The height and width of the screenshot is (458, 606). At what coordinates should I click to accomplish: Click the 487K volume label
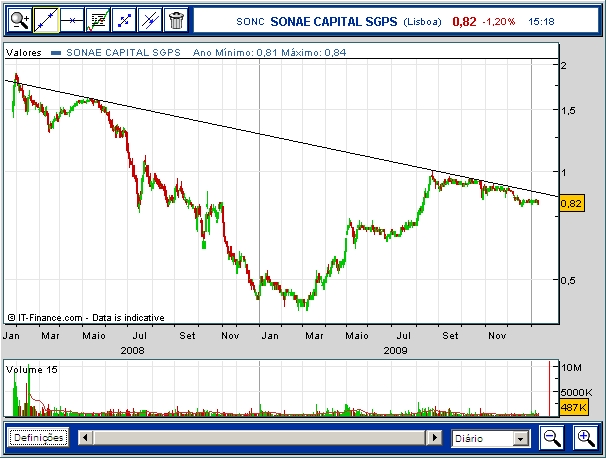tap(574, 407)
